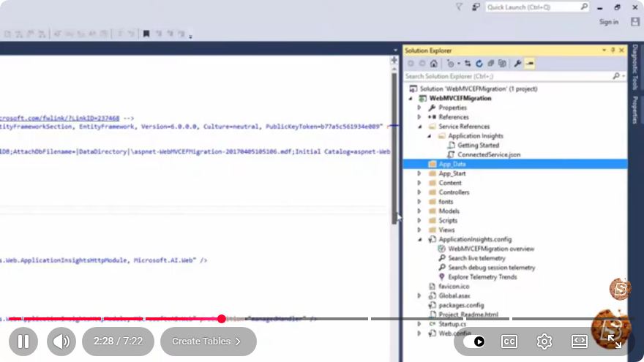This screenshot has height=362, width=644.
Task: Expand the Models folder
Action: (419, 211)
